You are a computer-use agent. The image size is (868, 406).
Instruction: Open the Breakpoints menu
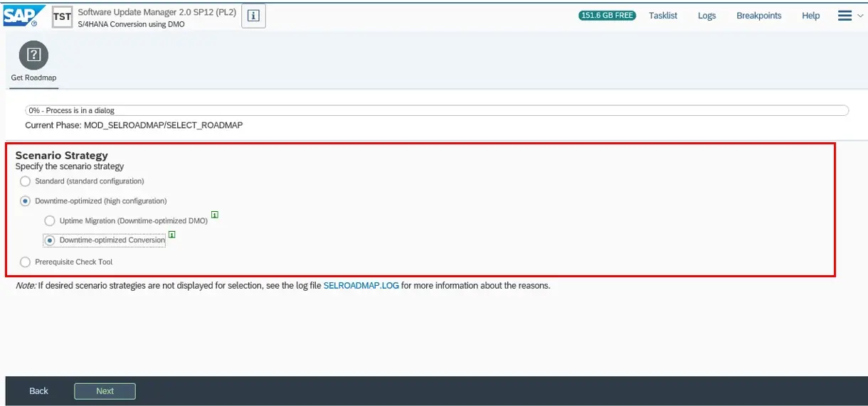(758, 16)
